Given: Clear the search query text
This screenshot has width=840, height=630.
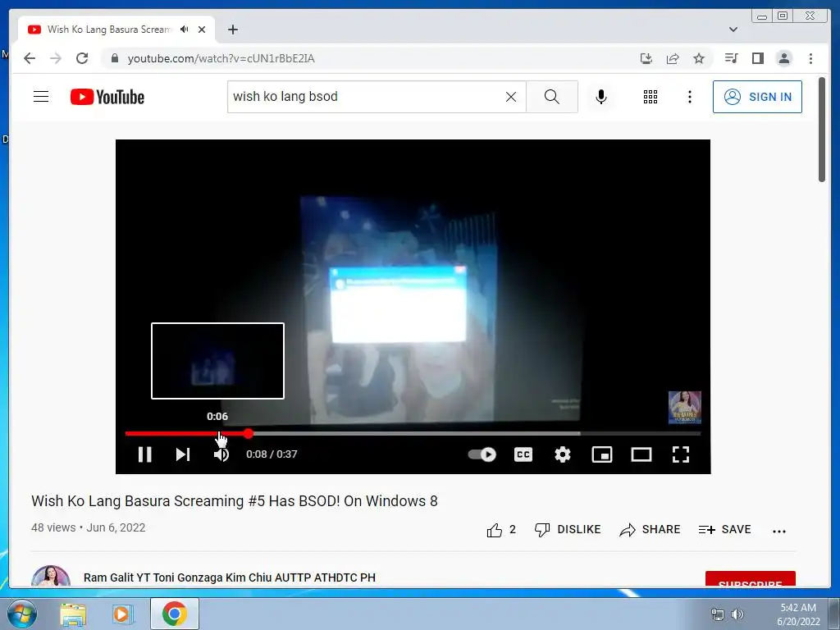Looking at the screenshot, I should pos(511,97).
